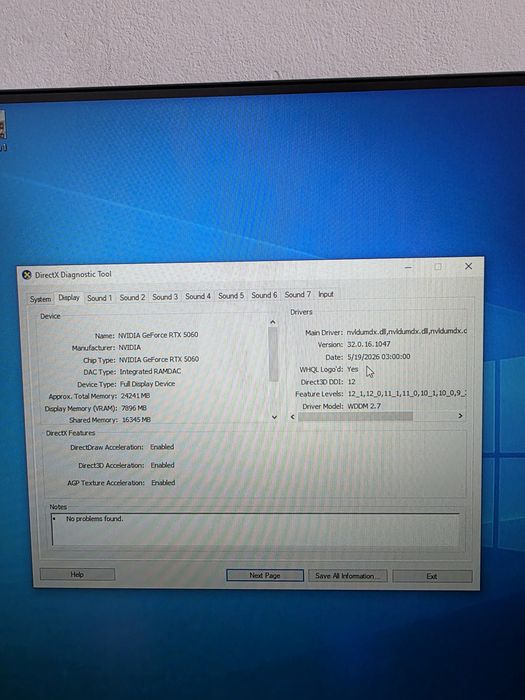Click the Help button
Viewport: 525px width, 700px height.
pos(77,575)
